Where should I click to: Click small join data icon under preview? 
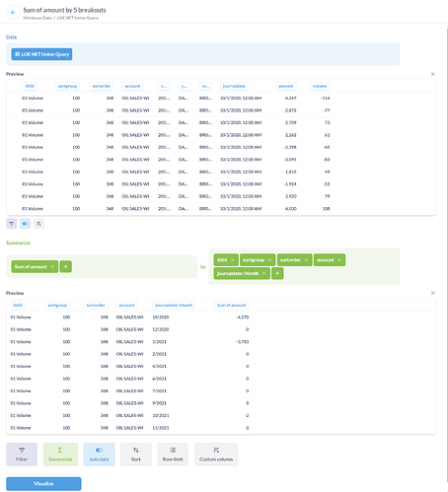point(25,224)
